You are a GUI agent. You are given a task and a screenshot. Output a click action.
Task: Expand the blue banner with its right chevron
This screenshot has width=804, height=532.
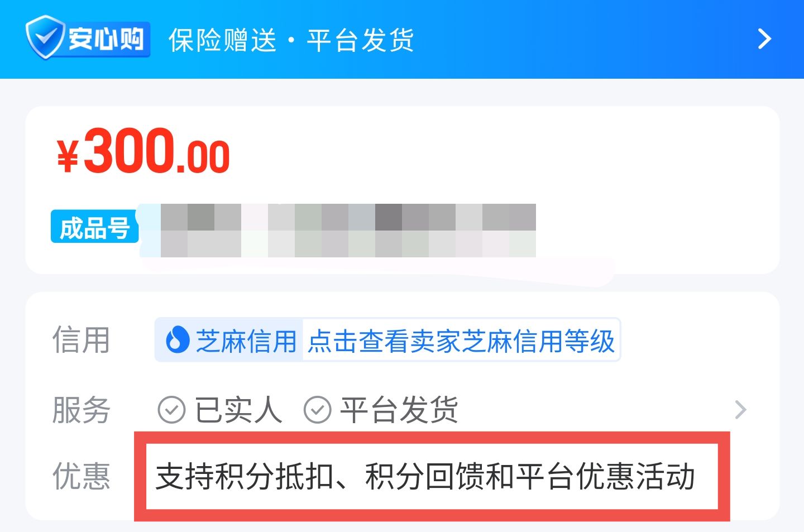[x=764, y=39]
